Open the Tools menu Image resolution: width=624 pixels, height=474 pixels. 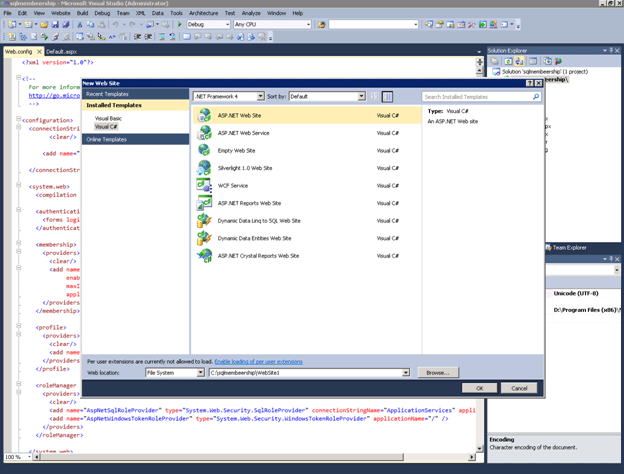pyautogui.click(x=176, y=13)
